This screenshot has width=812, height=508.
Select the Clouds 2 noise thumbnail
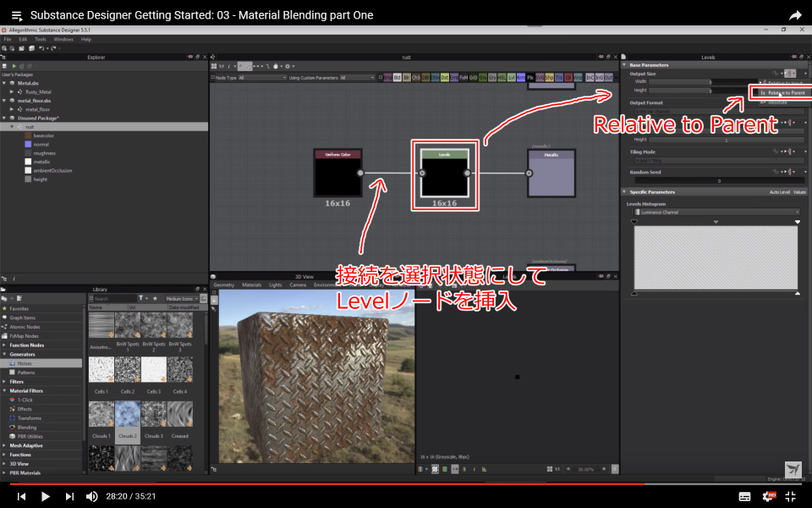128,415
